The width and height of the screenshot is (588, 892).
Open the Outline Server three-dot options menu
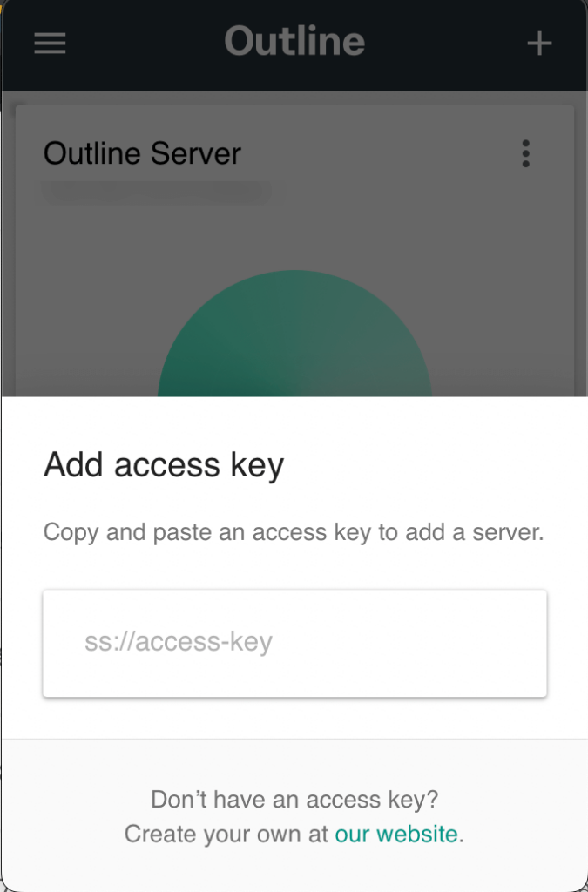(x=525, y=153)
